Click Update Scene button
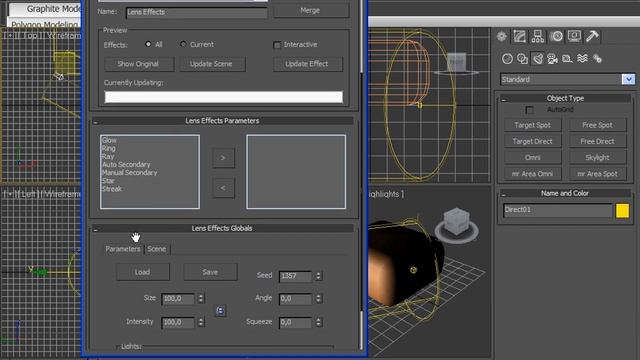 (x=212, y=64)
